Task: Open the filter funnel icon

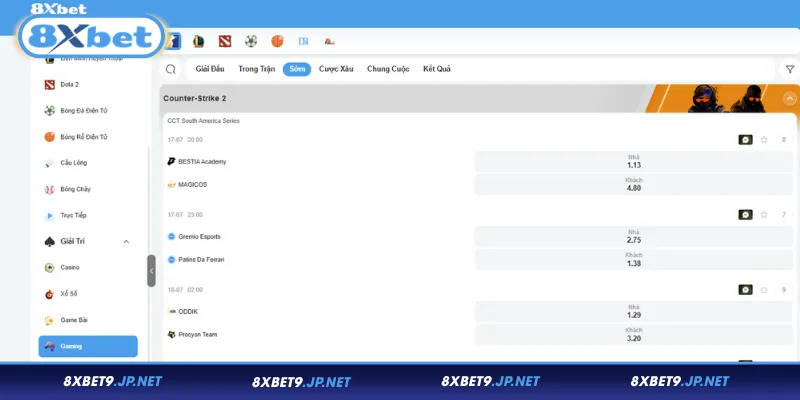Action: (790, 69)
